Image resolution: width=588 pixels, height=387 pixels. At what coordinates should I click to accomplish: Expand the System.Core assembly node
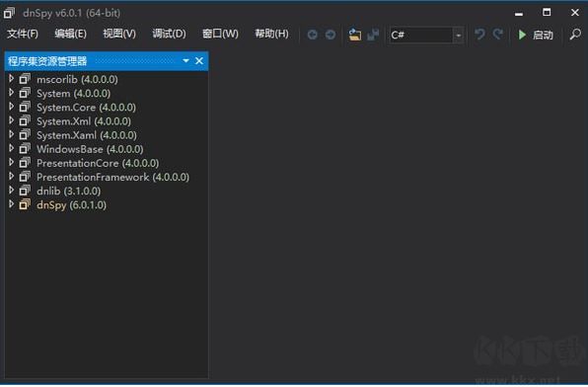[11, 107]
